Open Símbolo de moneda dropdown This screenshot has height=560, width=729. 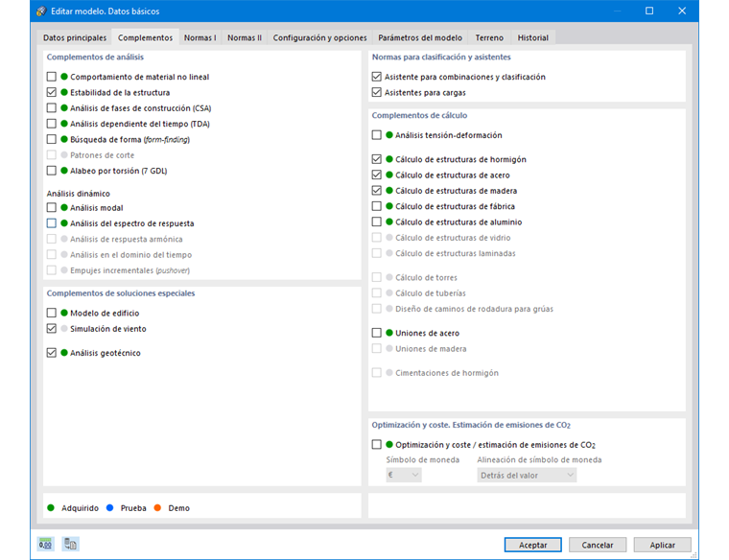(404, 475)
